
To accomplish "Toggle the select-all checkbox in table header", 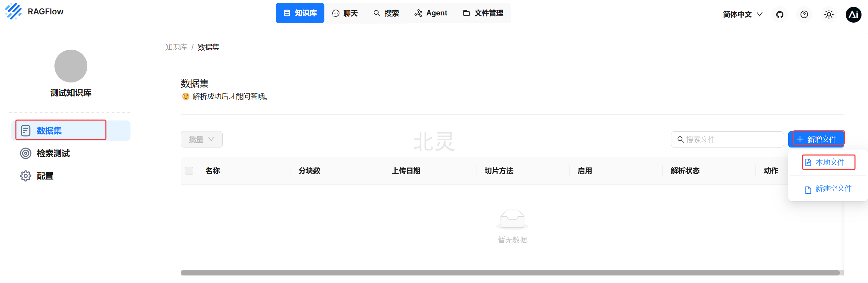I will [189, 170].
